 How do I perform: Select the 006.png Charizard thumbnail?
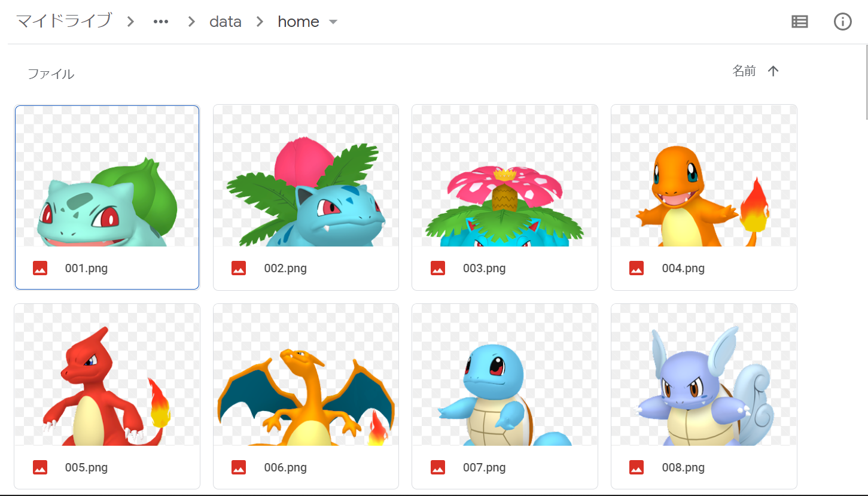point(306,375)
